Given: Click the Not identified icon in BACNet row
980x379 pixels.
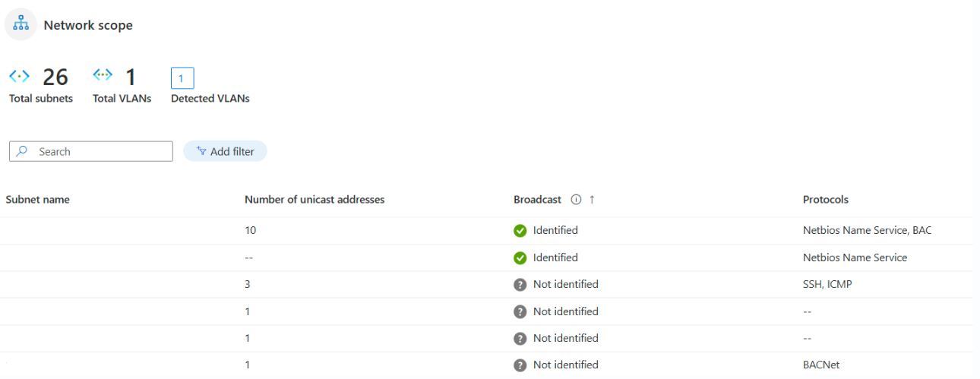Looking at the screenshot, I should 520,365.
